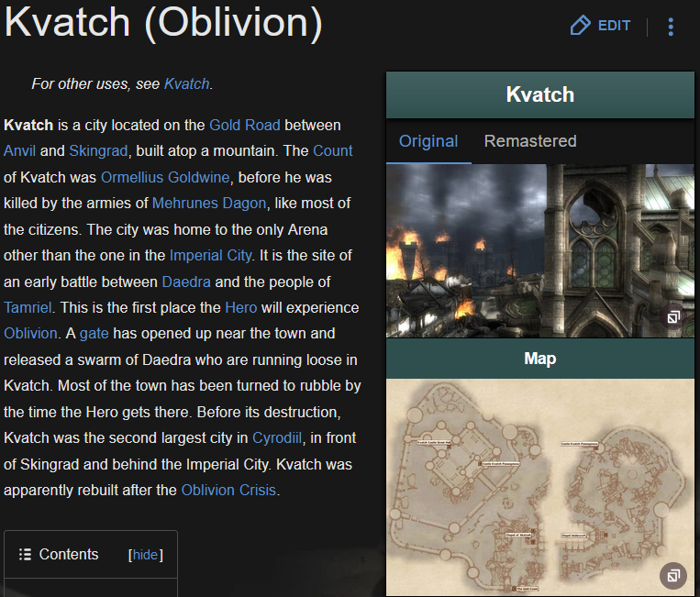
Task: Open the Cyrodiil link
Action: click(x=277, y=437)
